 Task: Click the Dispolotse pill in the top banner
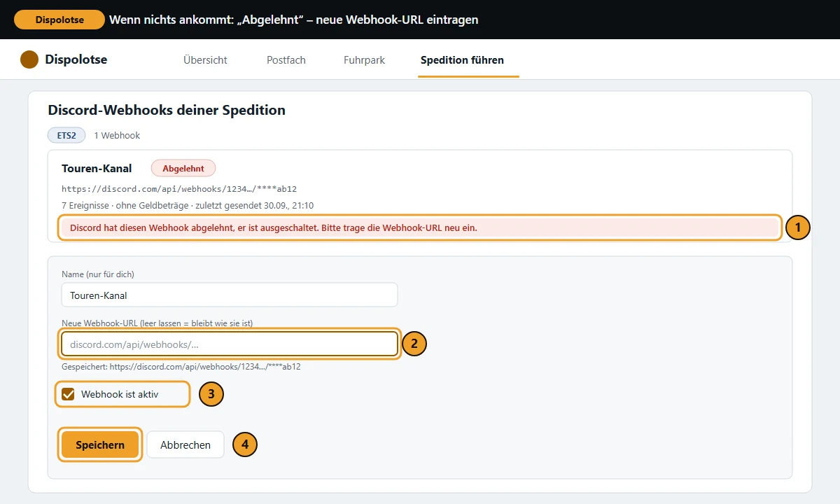click(59, 20)
